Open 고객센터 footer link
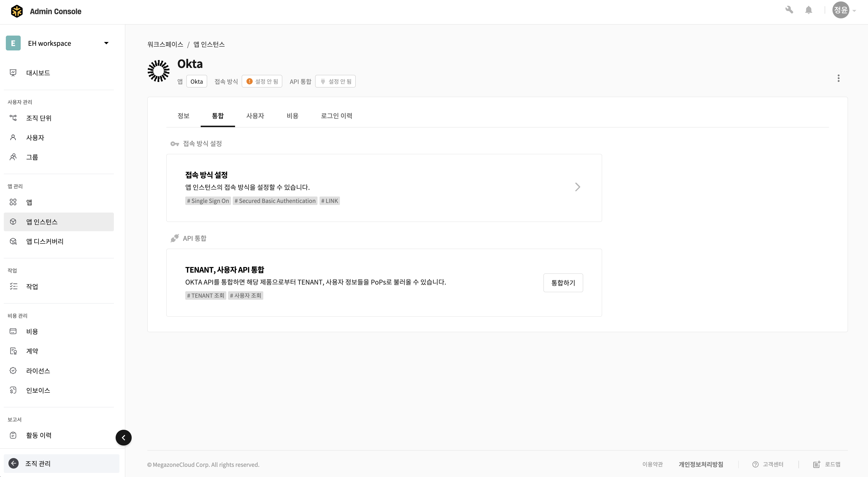Image resolution: width=868 pixels, height=477 pixels. pos(768,464)
